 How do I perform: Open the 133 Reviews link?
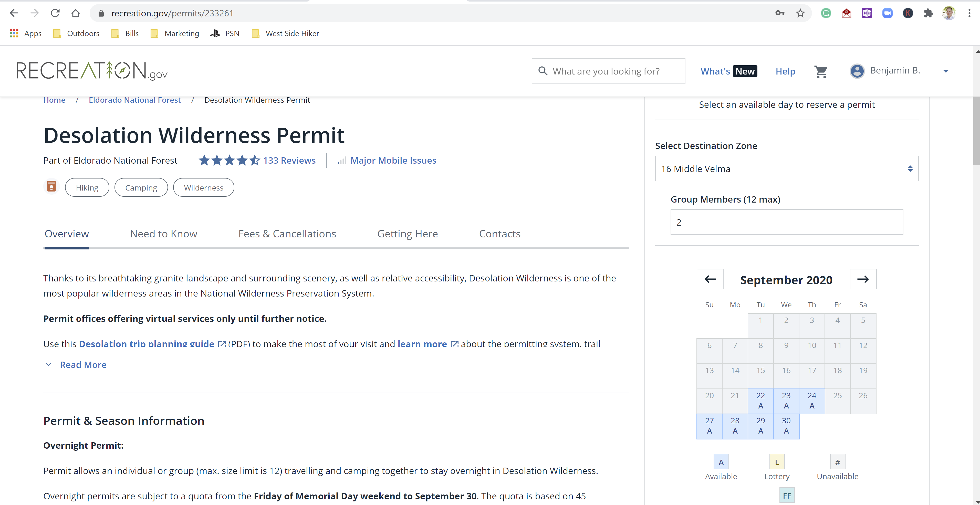[x=289, y=161]
